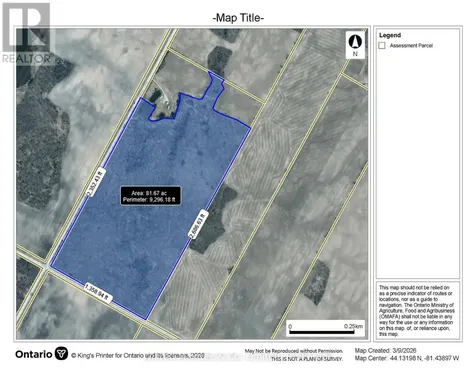Click the road intersection at parcel's west corner

[46, 267]
